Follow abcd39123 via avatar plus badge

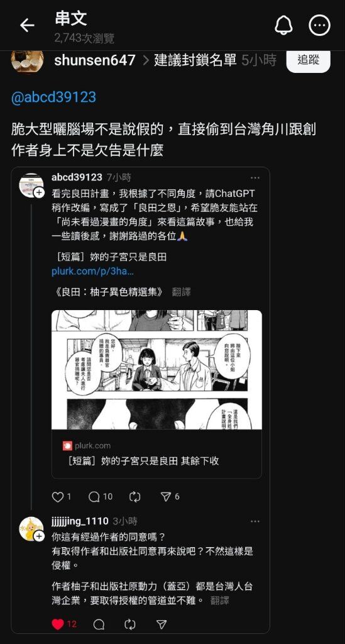[39, 192]
